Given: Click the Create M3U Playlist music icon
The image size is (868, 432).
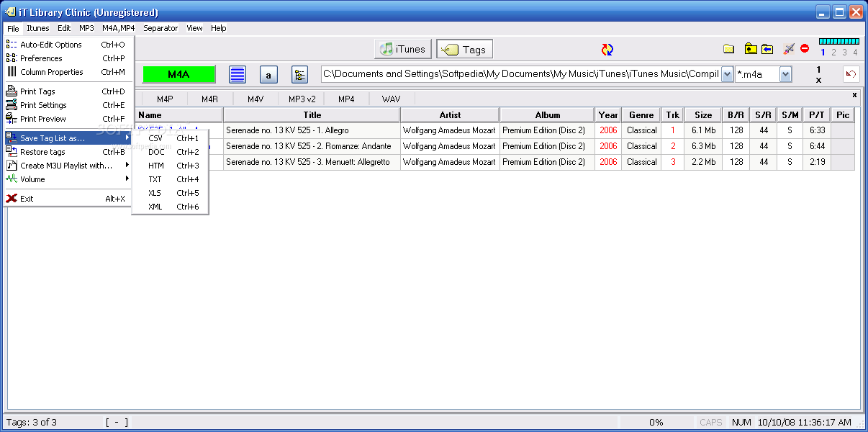Looking at the screenshot, I should coord(12,166).
